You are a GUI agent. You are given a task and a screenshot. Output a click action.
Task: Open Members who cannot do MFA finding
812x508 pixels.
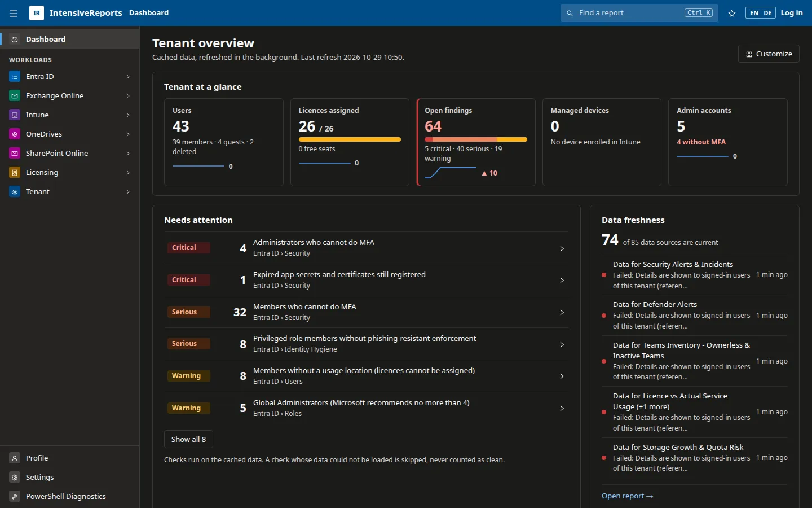click(x=366, y=312)
